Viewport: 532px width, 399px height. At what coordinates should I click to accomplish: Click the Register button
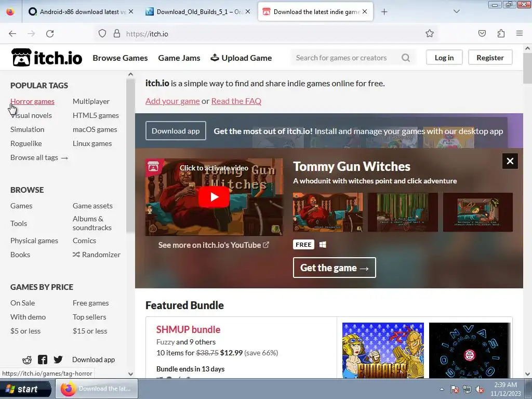490,58
